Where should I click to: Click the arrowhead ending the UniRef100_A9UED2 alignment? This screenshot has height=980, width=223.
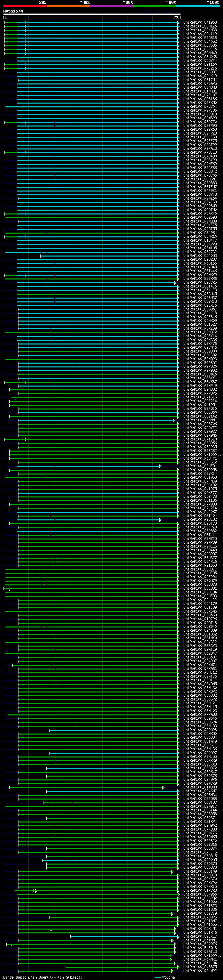pos(160,520)
